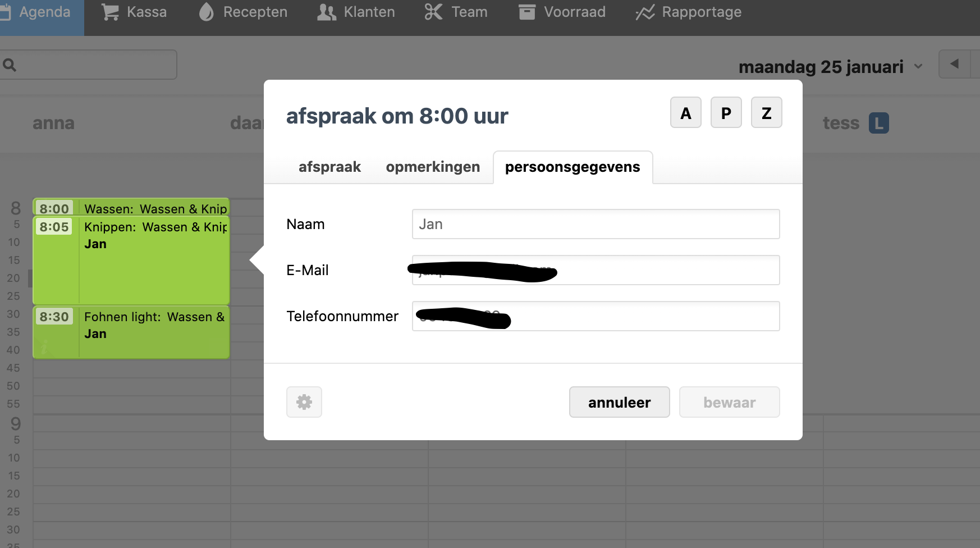Click the Kassa shopping cart icon

coord(110,12)
